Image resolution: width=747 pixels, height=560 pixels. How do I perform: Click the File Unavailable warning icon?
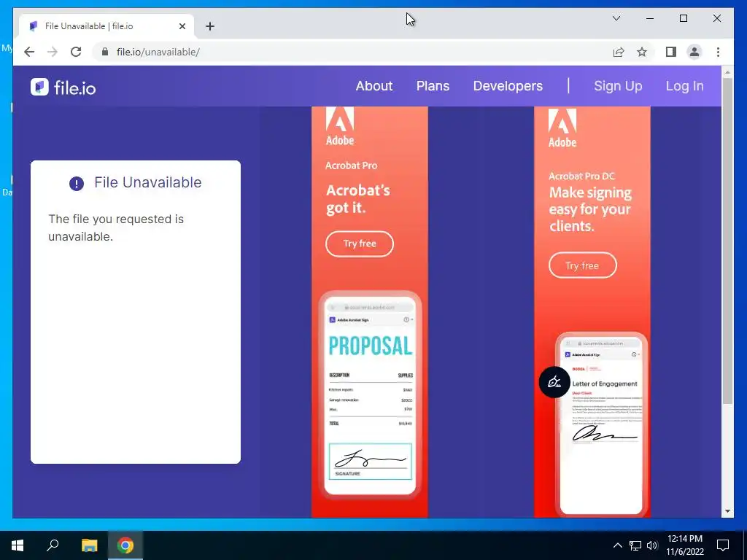tap(76, 183)
